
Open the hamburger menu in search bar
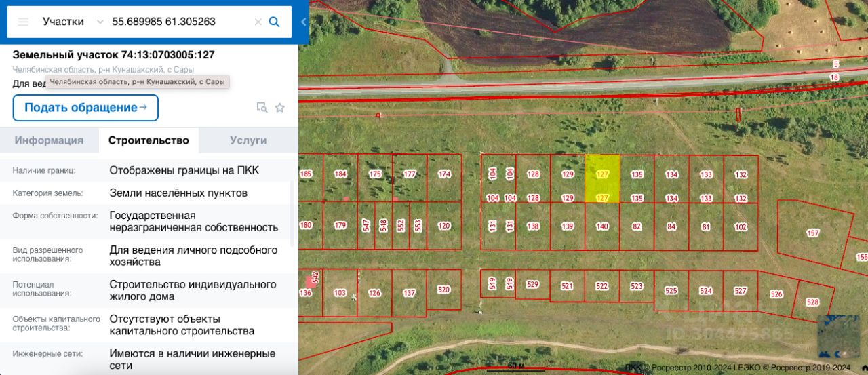click(23, 22)
